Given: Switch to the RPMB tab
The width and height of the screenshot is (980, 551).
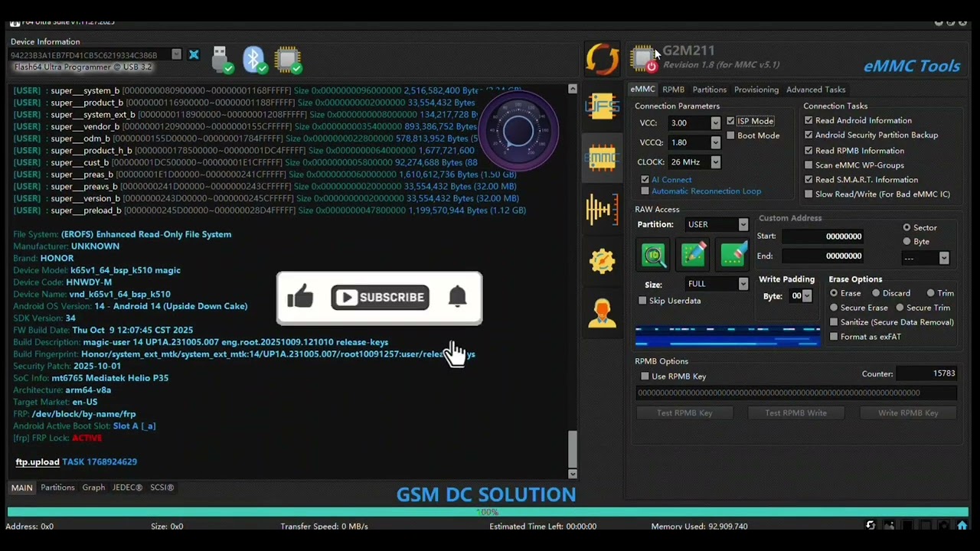Looking at the screenshot, I should (673, 90).
